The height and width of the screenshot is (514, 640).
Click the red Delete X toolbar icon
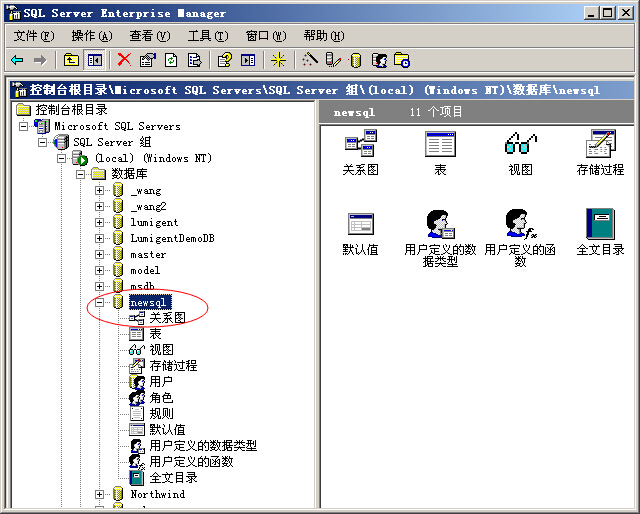pyautogui.click(x=124, y=60)
